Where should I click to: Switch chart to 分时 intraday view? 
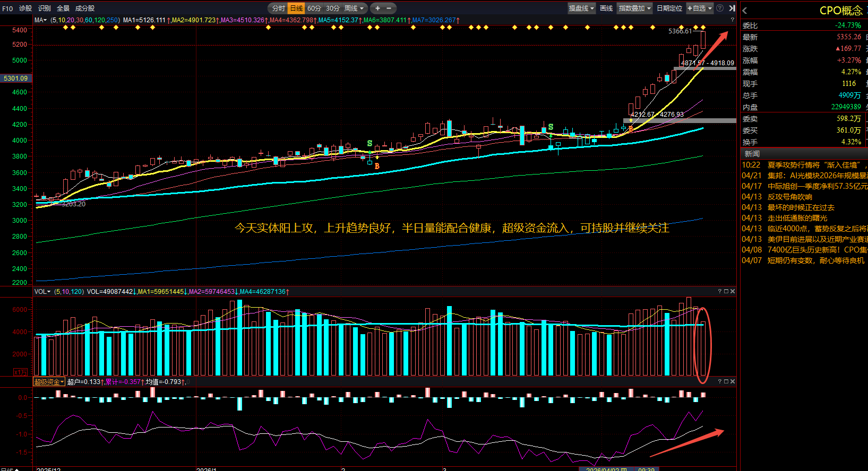[278, 8]
